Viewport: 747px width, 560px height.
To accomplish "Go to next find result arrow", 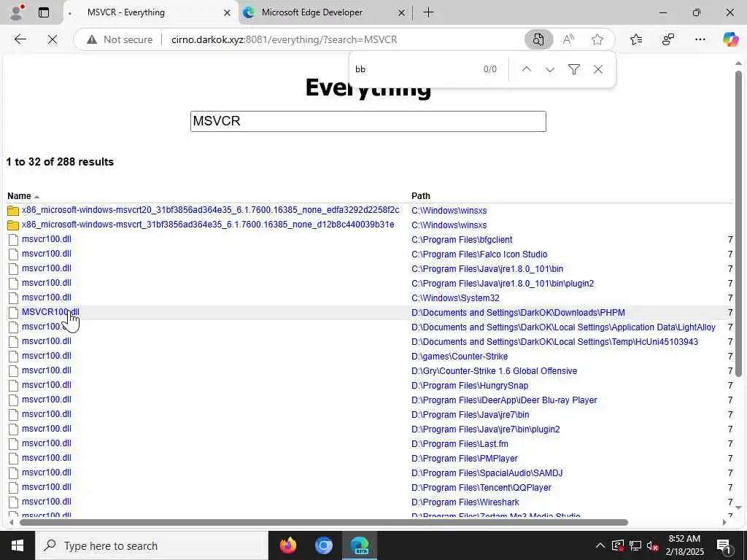I will point(550,69).
